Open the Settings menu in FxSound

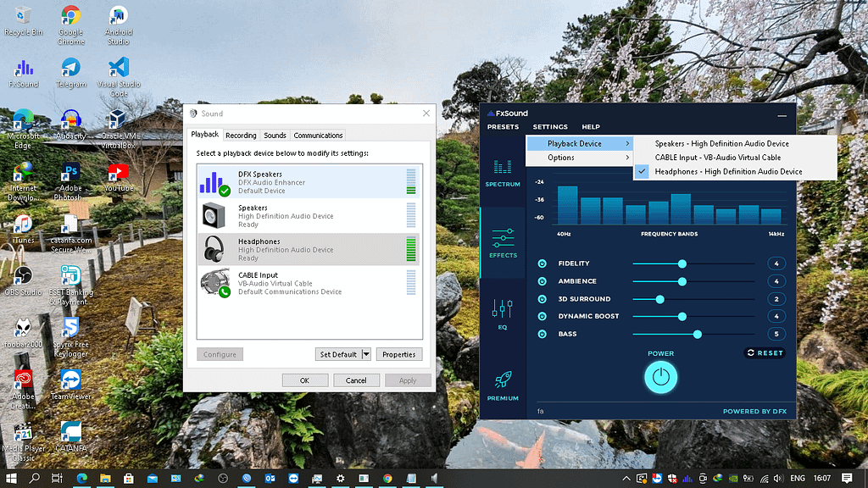click(x=550, y=127)
